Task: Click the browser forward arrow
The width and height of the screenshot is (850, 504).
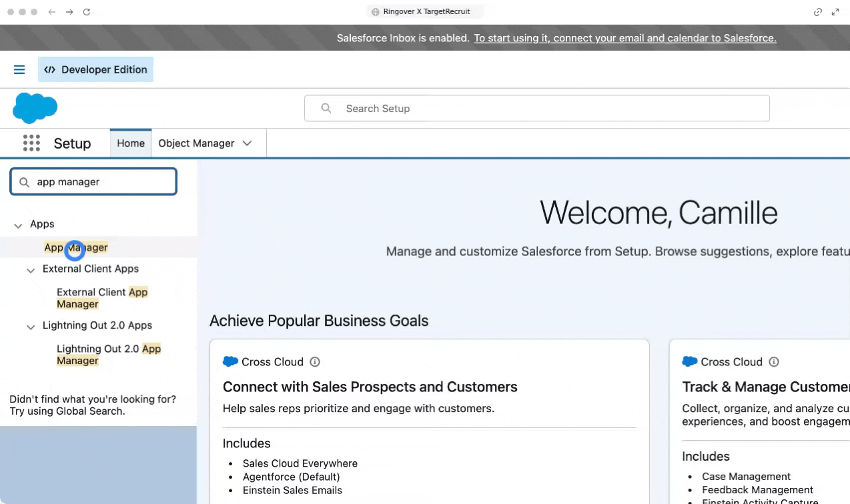Action: click(x=69, y=12)
